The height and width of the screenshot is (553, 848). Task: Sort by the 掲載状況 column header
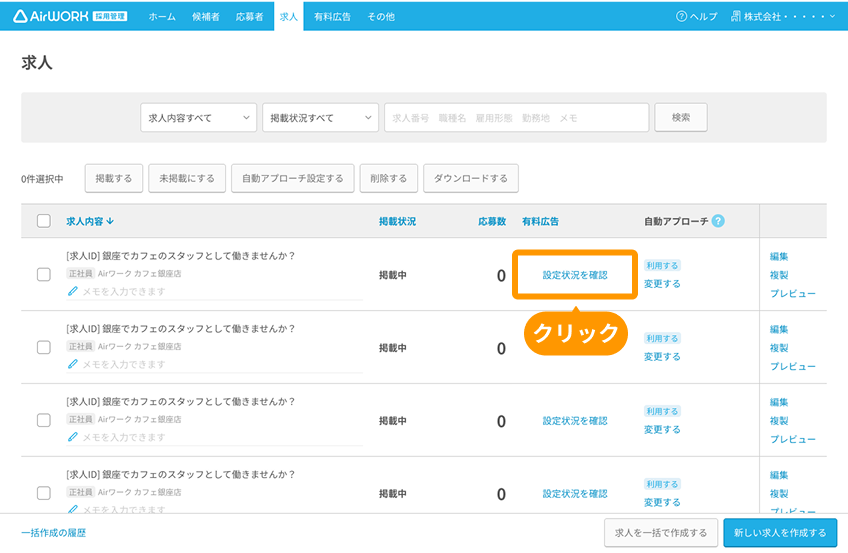click(x=398, y=222)
